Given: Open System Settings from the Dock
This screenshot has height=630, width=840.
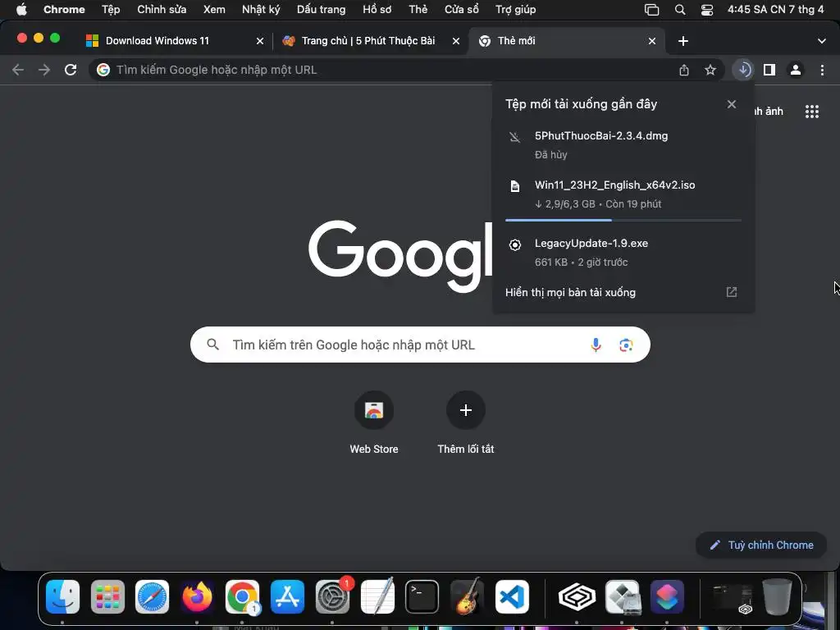Looking at the screenshot, I should click(332, 596).
